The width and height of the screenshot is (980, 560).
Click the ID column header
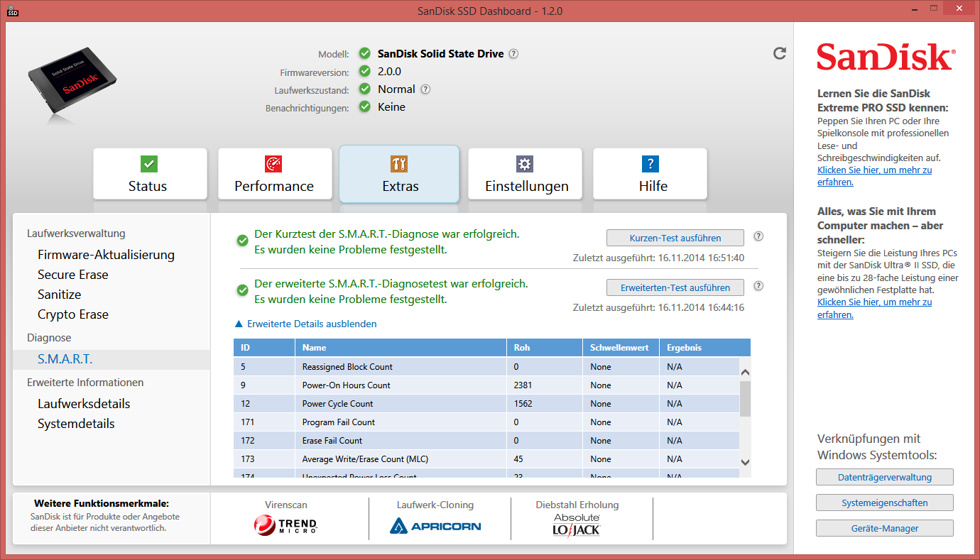pyautogui.click(x=264, y=348)
